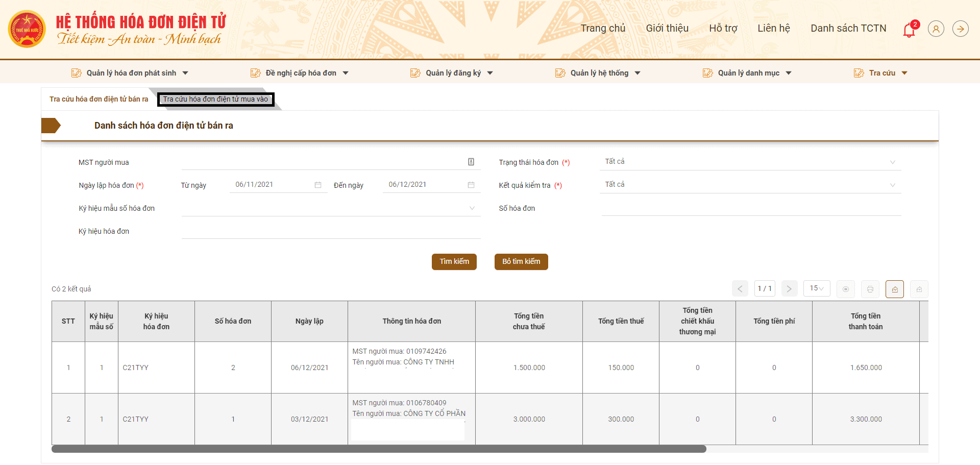Select Tra cứu hóa đơn điện tử bán ra tab

click(99, 99)
